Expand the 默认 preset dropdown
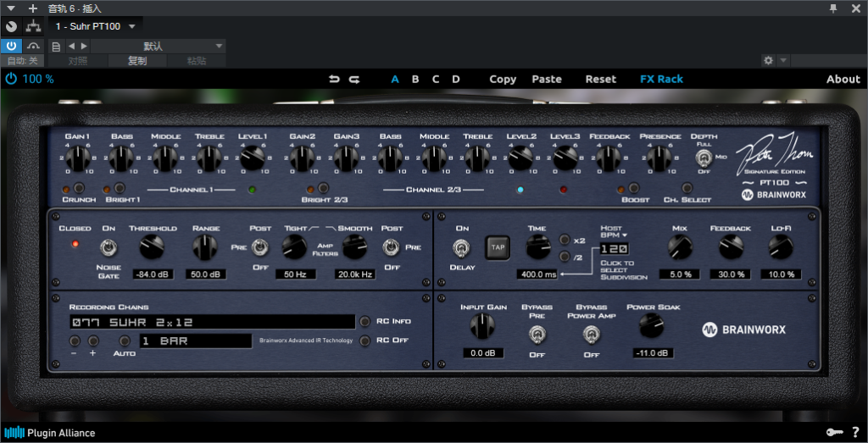The image size is (868, 443). (x=220, y=46)
